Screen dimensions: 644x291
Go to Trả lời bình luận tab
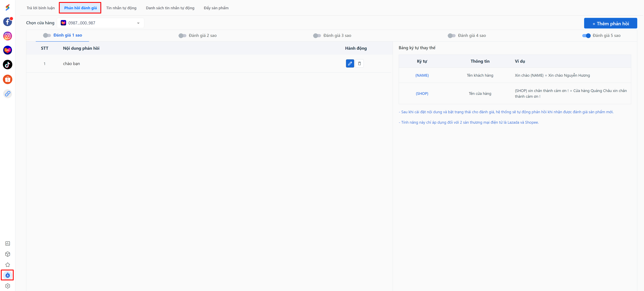[40, 8]
